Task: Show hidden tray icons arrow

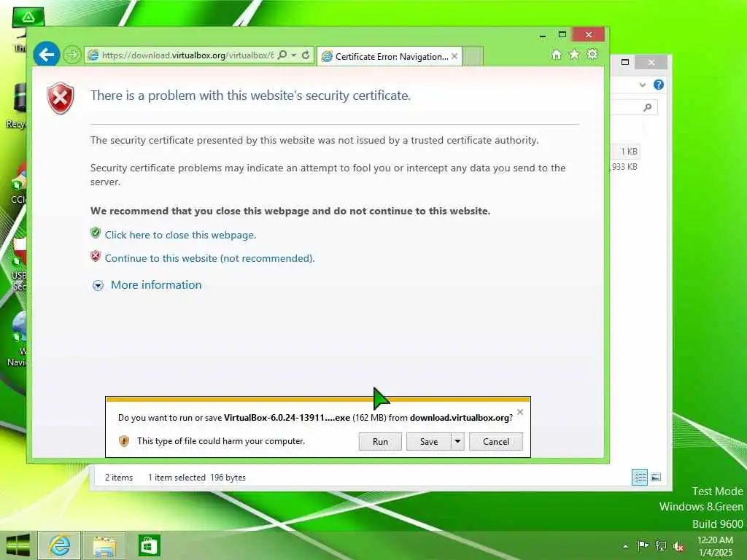Action: (625, 546)
